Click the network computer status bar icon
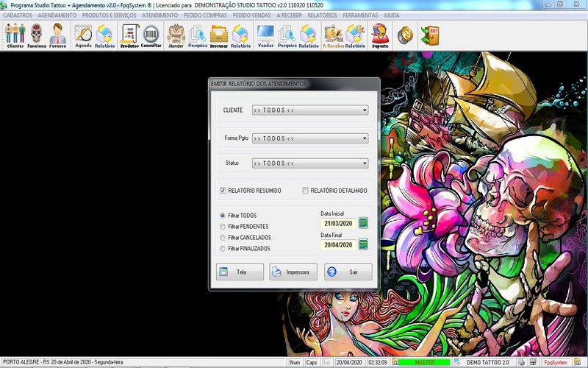The image size is (588, 368). [533, 362]
